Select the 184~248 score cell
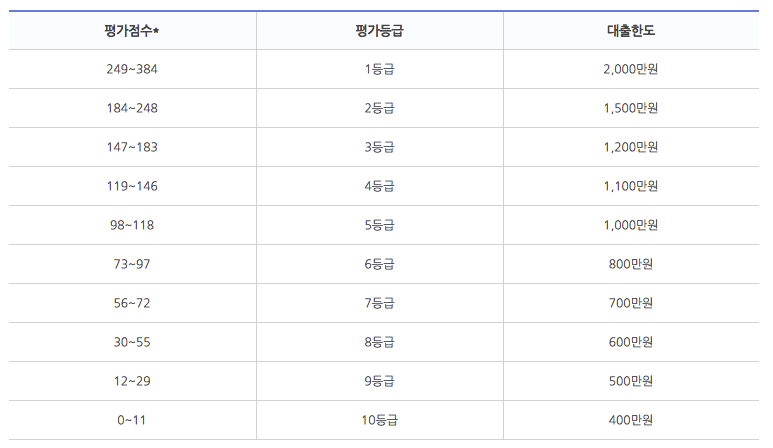This screenshot has width=773, height=448. 132,108
